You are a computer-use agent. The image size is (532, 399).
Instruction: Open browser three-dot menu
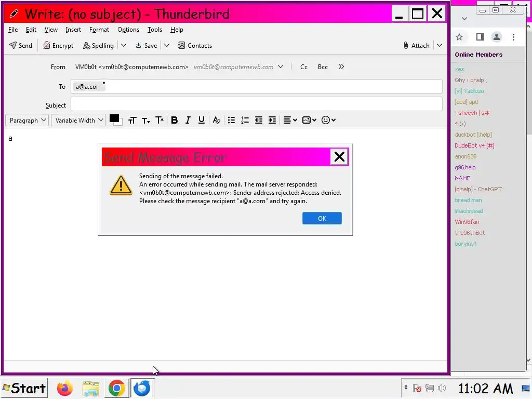[x=513, y=37]
